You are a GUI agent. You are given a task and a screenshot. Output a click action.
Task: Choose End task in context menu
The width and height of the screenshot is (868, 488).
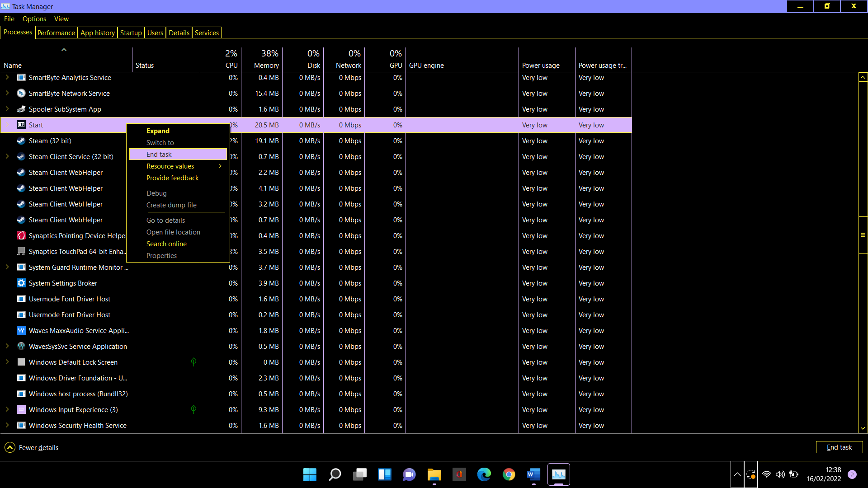(x=178, y=155)
